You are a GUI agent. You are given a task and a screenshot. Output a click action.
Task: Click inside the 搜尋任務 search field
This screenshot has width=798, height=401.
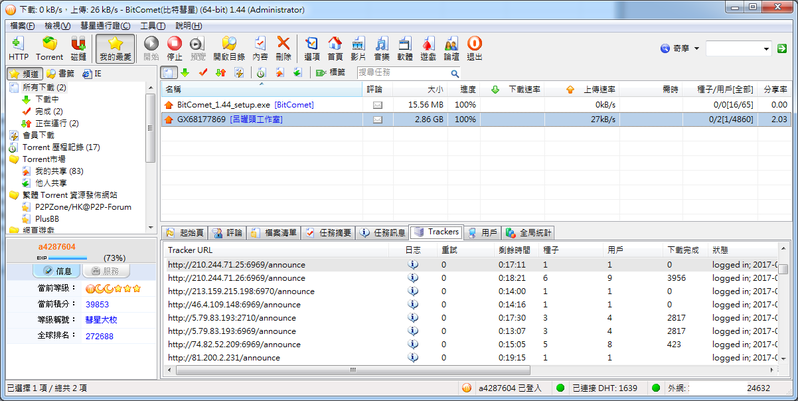coord(402,73)
